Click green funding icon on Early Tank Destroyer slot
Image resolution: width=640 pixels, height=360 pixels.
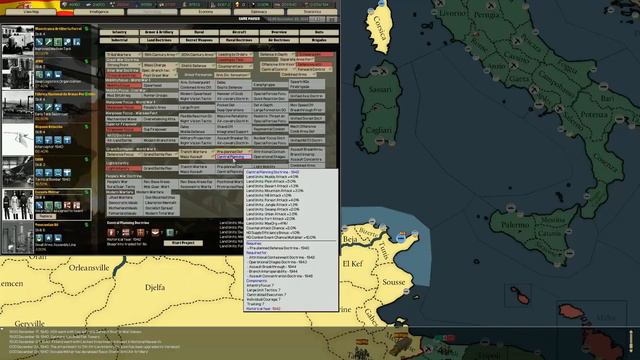click(86, 94)
